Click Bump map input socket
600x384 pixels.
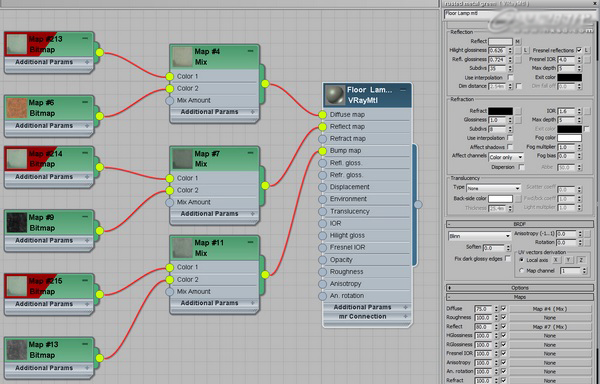pyautogui.click(x=323, y=151)
